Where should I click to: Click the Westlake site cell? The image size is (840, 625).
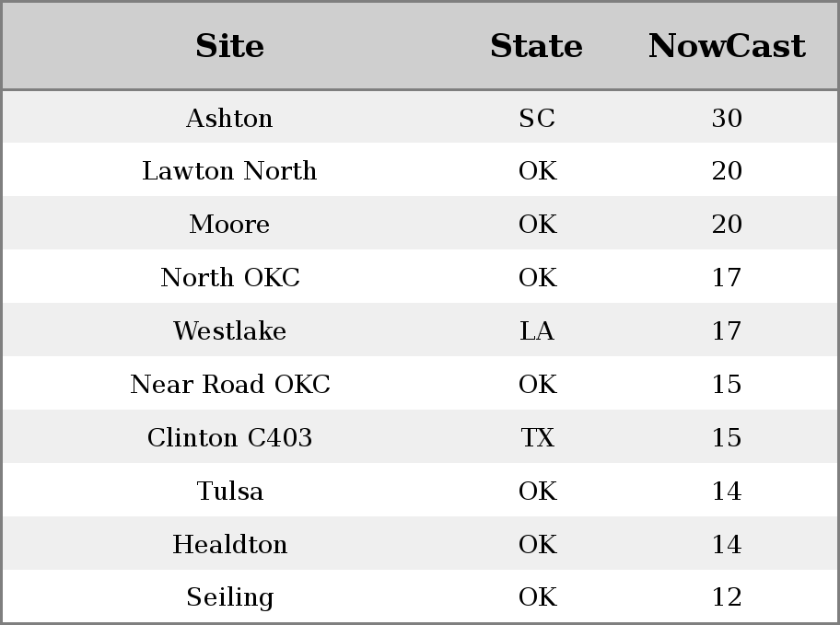point(229,330)
